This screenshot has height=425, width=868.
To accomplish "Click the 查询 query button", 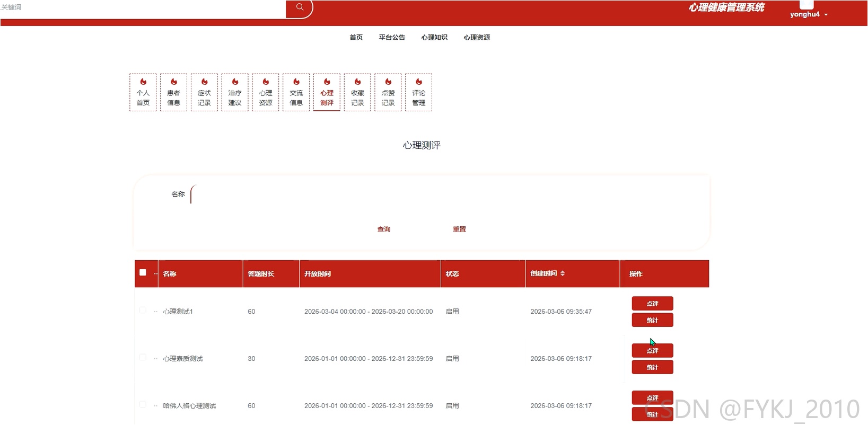I will click(x=384, y=229).
